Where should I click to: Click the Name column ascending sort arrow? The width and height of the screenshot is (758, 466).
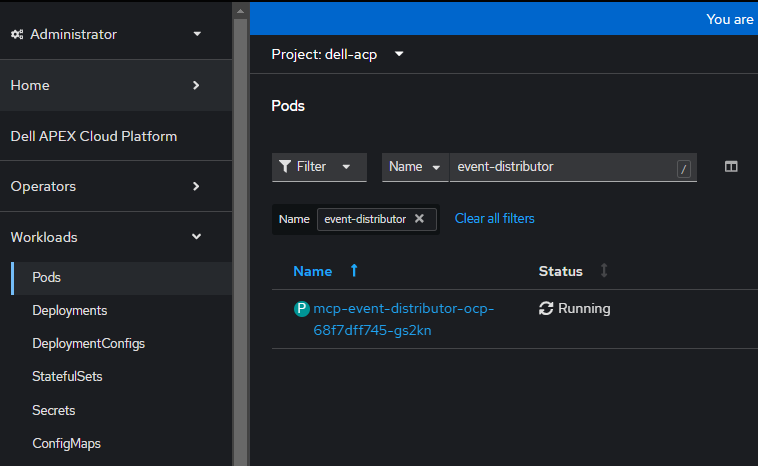pos(354,271)
